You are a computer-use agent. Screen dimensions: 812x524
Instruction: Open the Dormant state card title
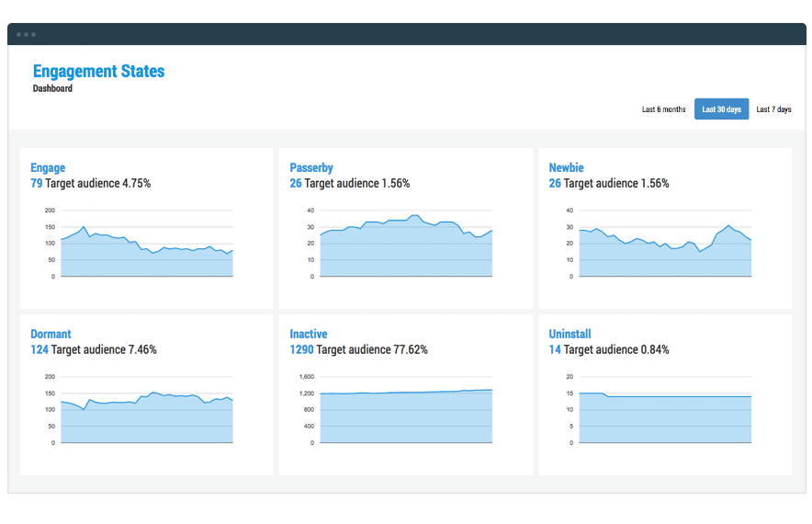pyautogui.click(x=51, y=335)
